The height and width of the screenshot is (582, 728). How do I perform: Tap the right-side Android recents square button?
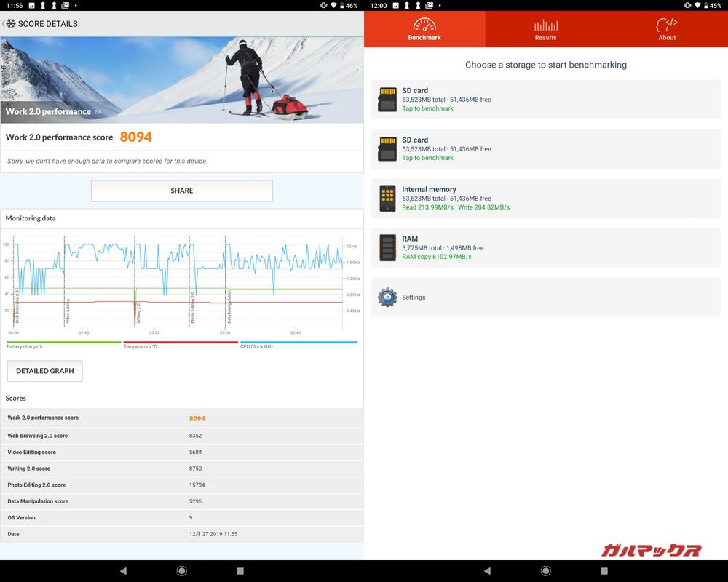[604, 571]
